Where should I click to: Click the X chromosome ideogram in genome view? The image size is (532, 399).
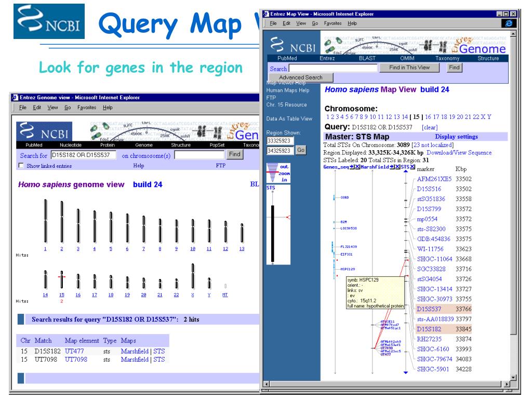[x=193, y=276]
